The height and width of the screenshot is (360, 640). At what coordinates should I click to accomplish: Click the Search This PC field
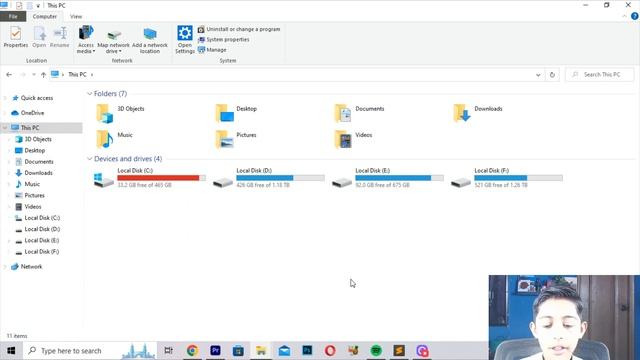(x=600, y=75)
